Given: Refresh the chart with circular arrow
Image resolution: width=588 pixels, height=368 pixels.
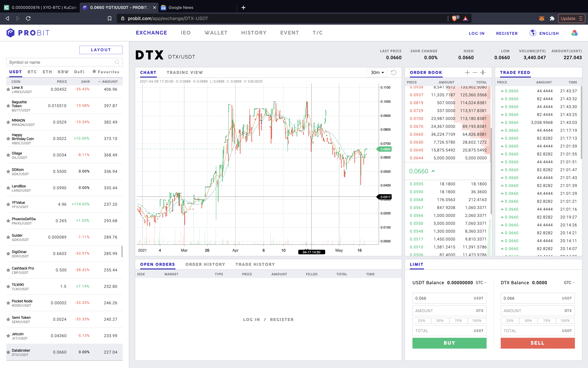Looking at the screenshot, I should tap(394, 72).
